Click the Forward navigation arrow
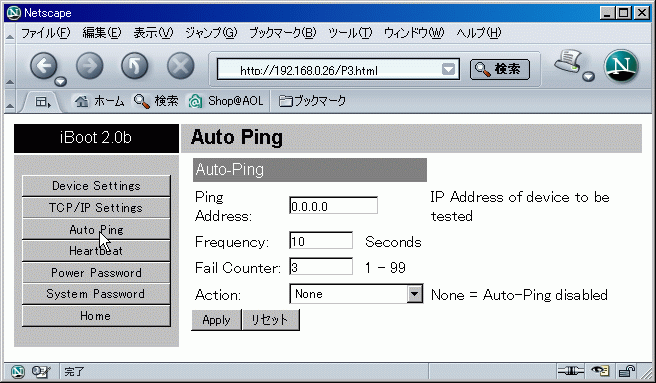This screenshot has height=383, width=656. point(90,66)
